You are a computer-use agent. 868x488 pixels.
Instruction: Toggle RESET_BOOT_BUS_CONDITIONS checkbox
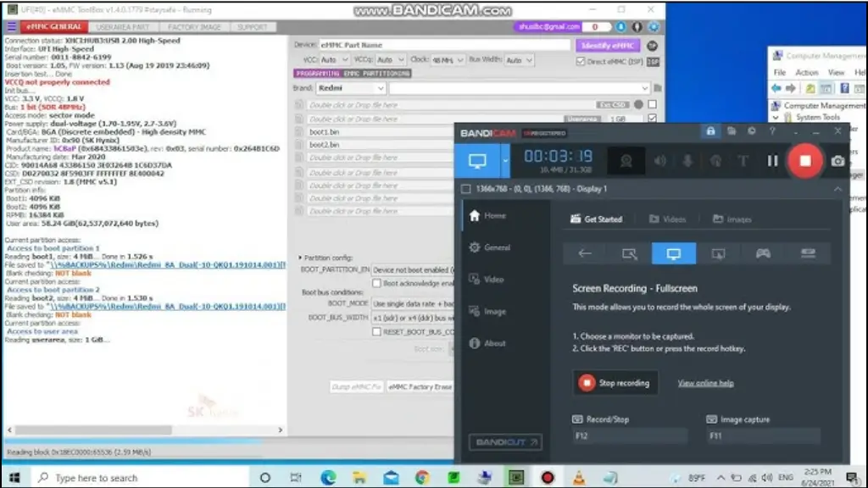click(x=376, y=331)
